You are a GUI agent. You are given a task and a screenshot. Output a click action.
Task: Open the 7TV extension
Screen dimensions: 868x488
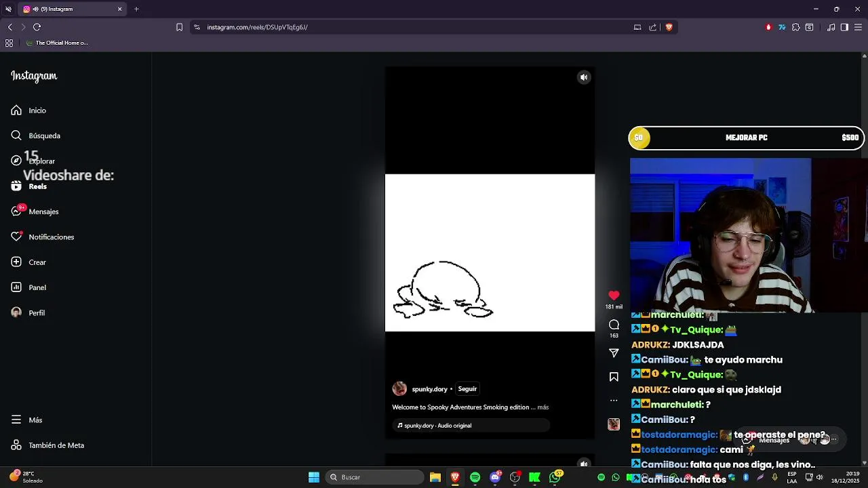[x=782, y=27]
